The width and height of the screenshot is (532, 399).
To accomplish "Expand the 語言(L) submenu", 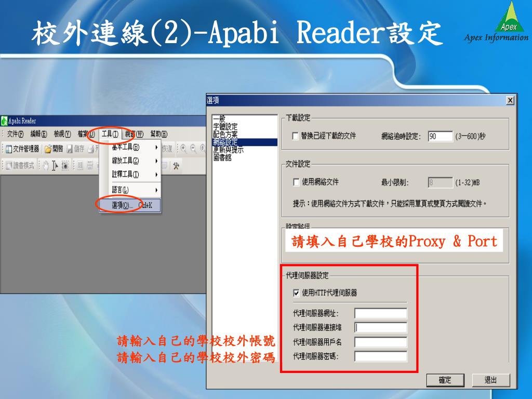I will 130,190.
